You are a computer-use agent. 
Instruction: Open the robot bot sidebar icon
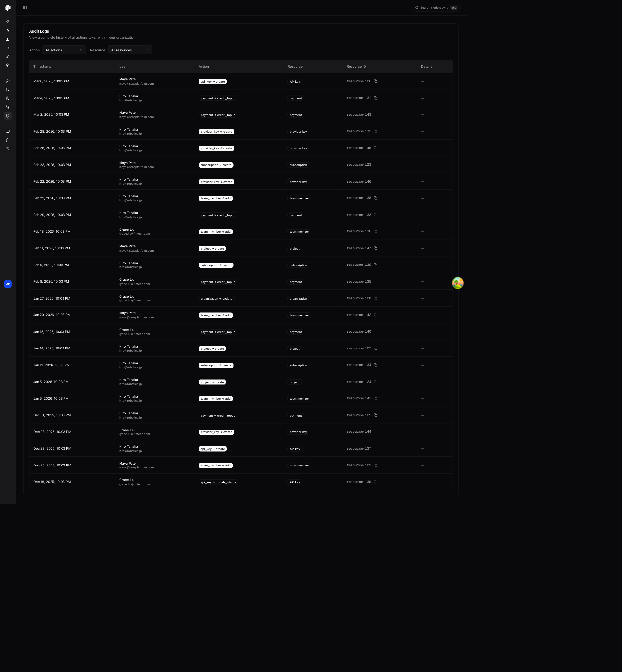(x=8, y=140)
